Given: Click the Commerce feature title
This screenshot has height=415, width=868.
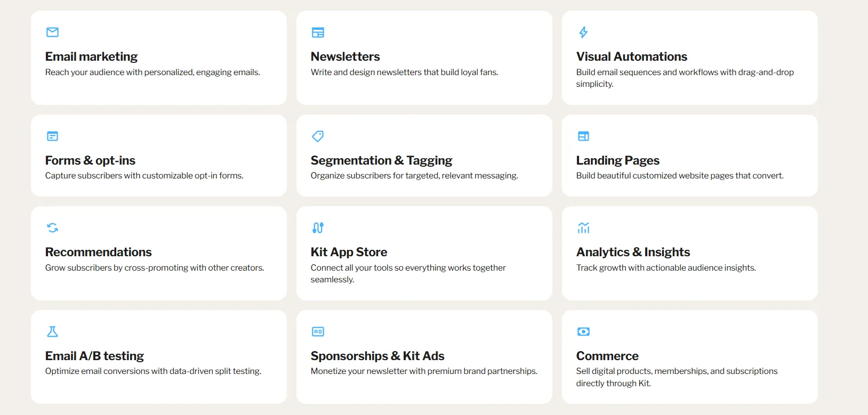Looking at the screenshot, I should pos(607,355).
